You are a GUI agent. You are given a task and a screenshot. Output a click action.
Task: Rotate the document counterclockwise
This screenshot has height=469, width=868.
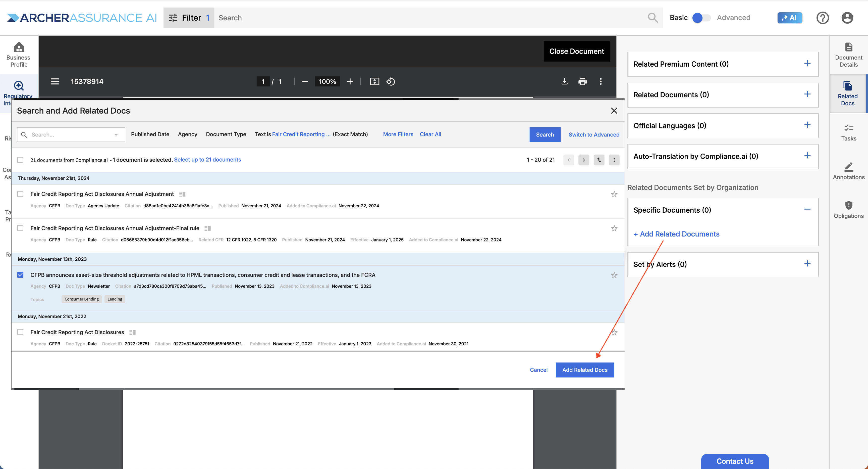(x=391, y=81)
